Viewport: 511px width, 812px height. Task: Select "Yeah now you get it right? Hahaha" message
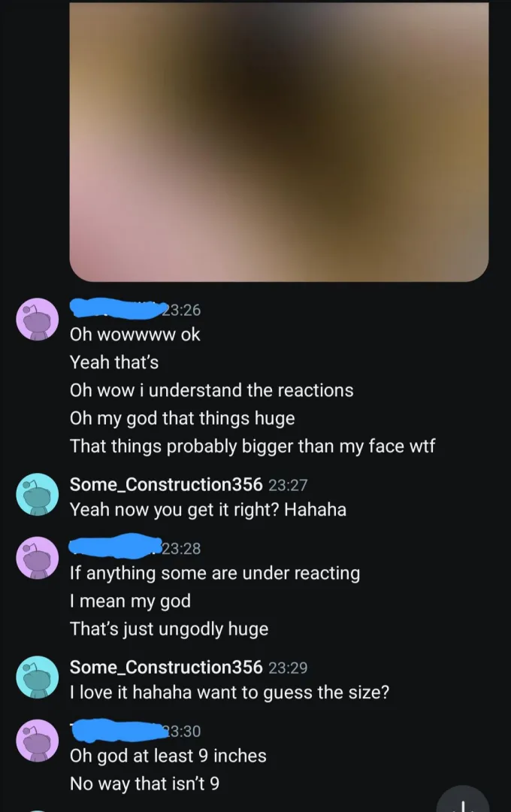click(x=208, y=510)
